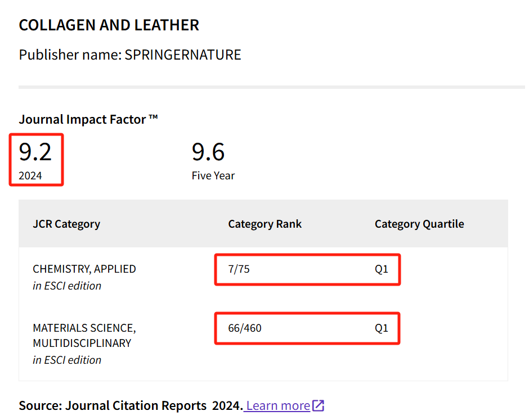Viewport: 529px width, 420px height.
Task: Click the JCR Category column header
Action: 66,224
